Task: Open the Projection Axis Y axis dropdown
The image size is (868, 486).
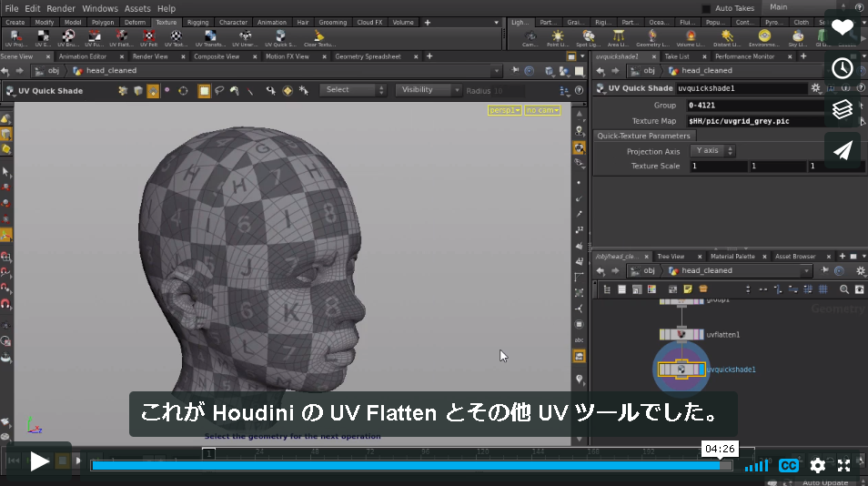Action: [x=712, y=150]
